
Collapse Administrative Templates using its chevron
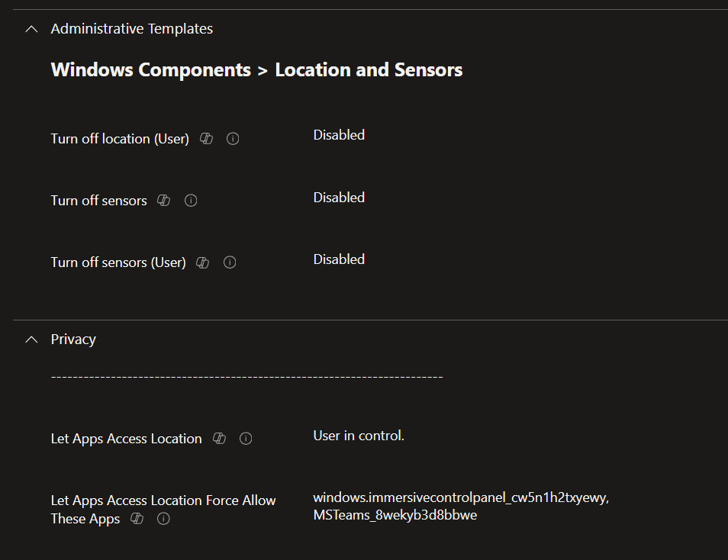point(31,29)
